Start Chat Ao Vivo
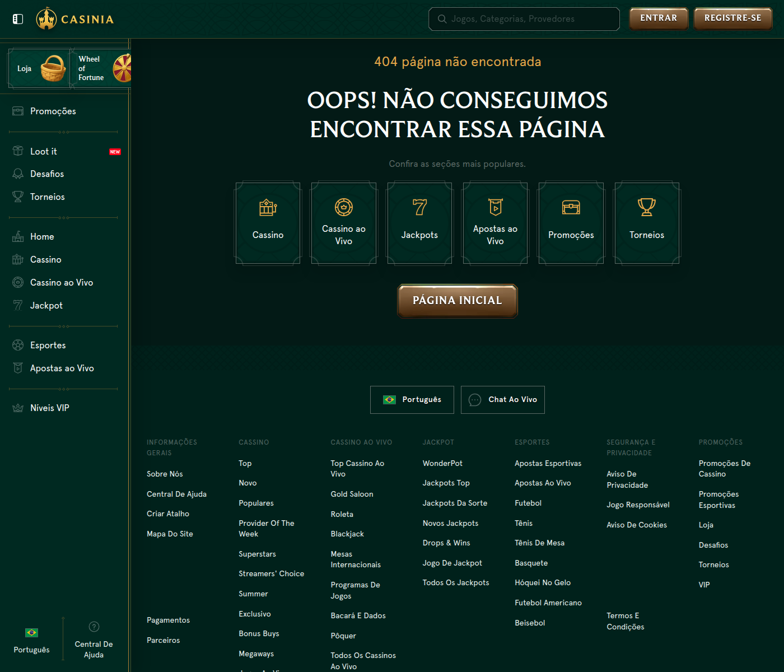This screenshot has width=784, height=672. tap(503, 400)
